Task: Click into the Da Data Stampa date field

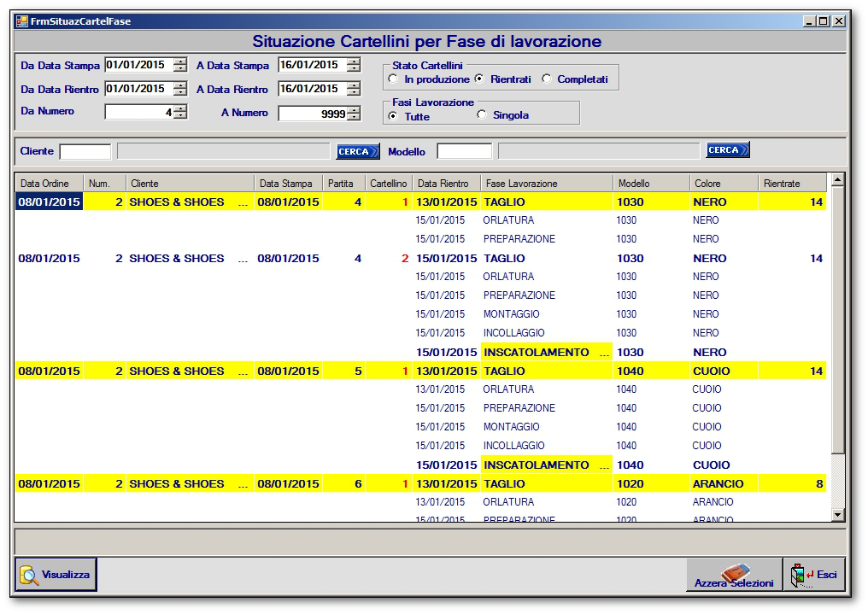Action: [139, 65]
